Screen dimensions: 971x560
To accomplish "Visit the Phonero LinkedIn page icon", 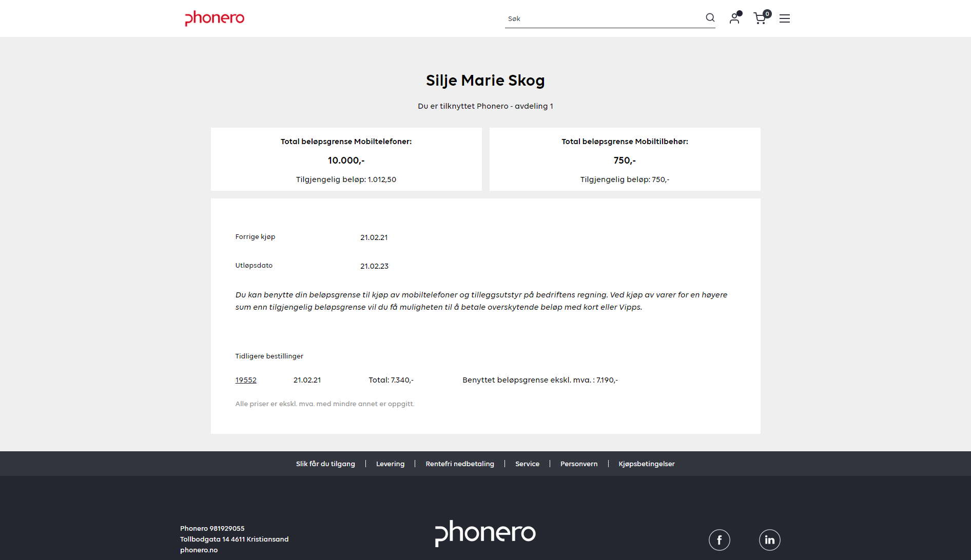I will (770, 540).
